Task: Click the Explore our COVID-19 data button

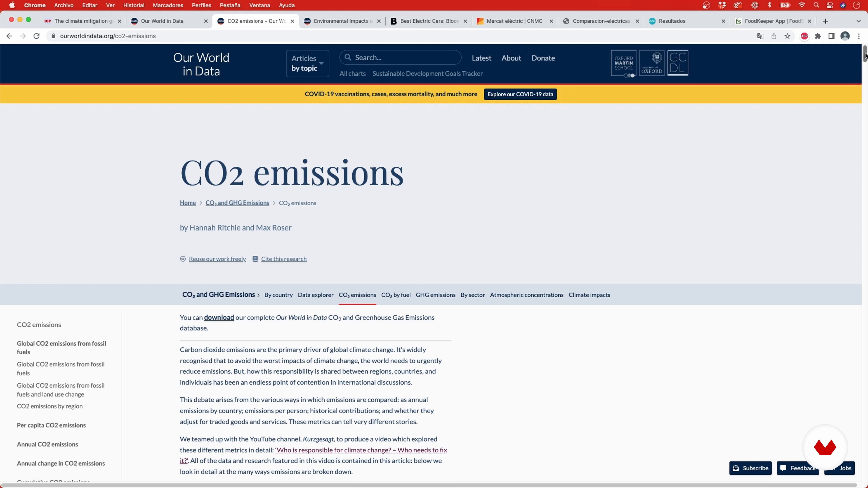Action: (520, 94)
